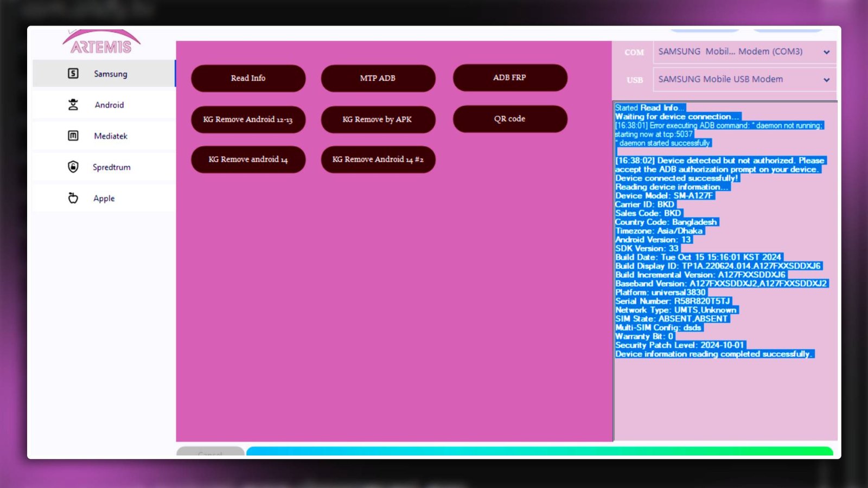Click the Apple icon in sidebar
Image resolution: width=868 pixels, height=488 pixels.
coord(73,198)
